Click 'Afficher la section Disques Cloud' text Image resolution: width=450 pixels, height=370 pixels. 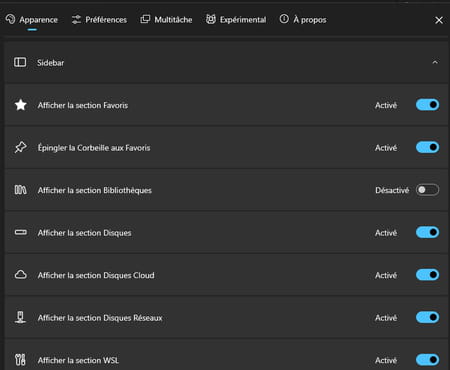96,275
